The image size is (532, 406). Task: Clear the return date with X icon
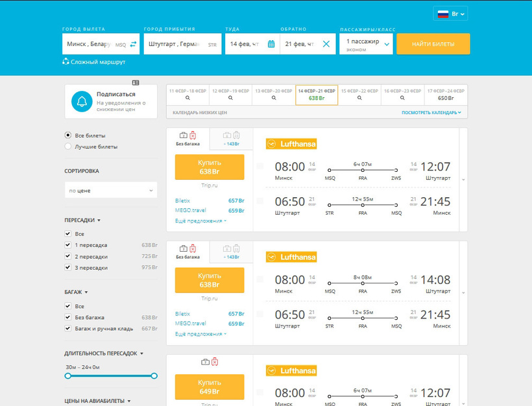click(x=326, y=43)
